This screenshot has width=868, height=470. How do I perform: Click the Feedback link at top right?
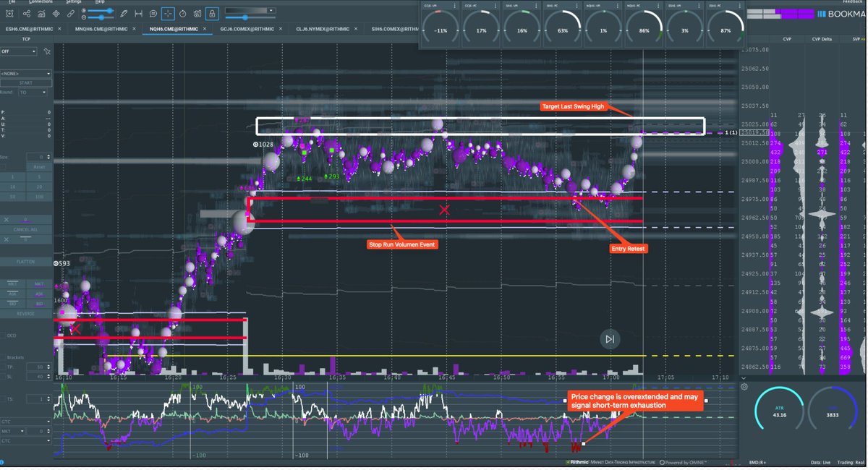pyautogui.click(x=854, y=2)
